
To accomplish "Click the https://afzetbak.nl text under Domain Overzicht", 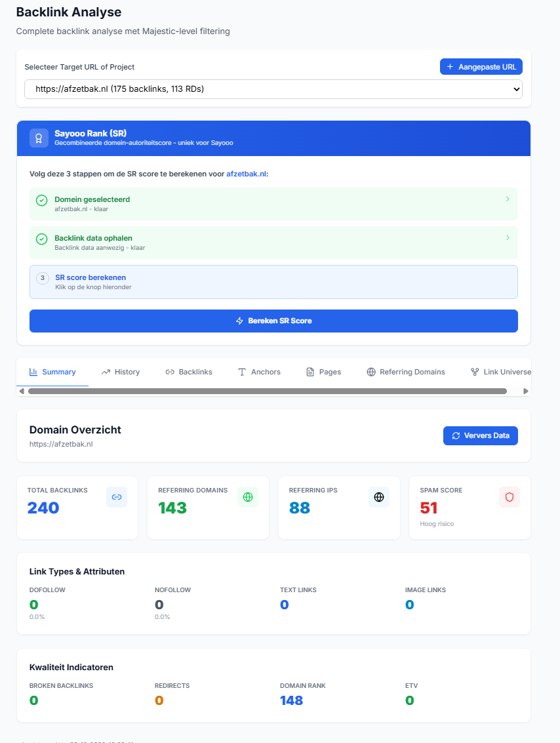I will (x=61, y=444).
